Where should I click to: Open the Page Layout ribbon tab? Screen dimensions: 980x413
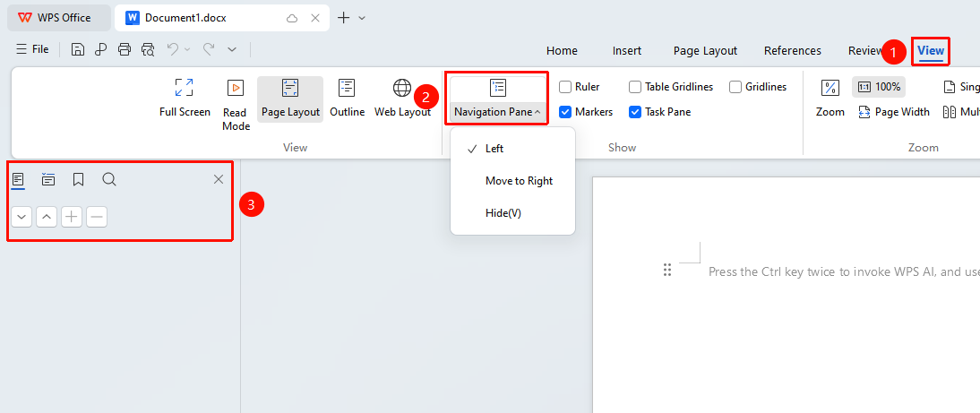[x=705, y=50]
